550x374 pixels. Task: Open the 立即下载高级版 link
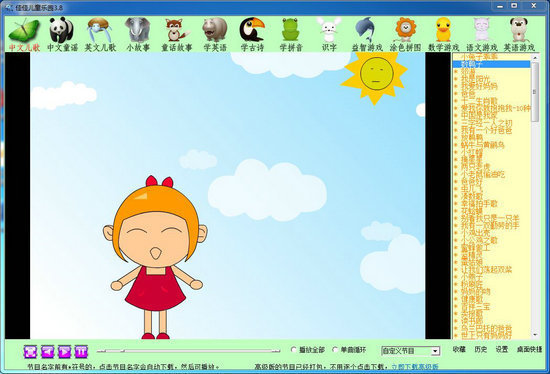coord(415,367)
